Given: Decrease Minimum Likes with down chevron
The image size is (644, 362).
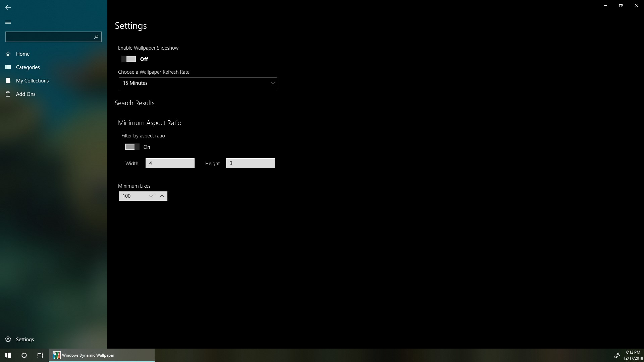Looking at the screenshot, I should 151,196.
